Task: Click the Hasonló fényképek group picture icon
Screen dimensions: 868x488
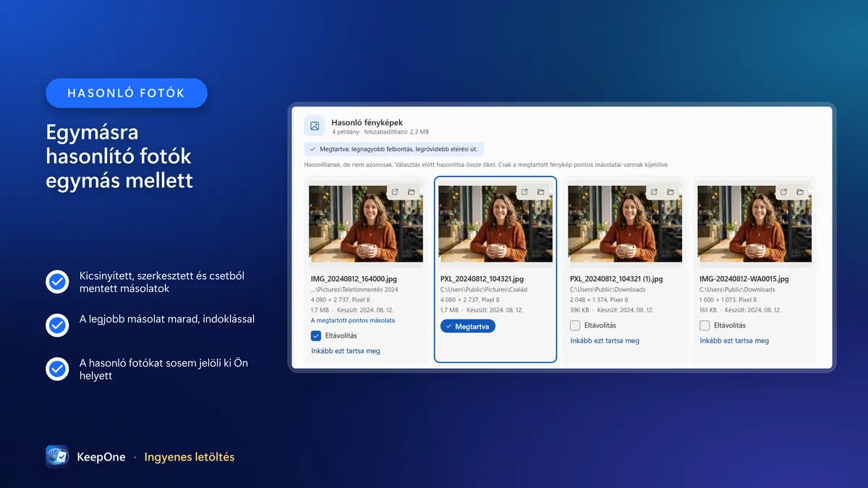Action: [x=315, y=126]
